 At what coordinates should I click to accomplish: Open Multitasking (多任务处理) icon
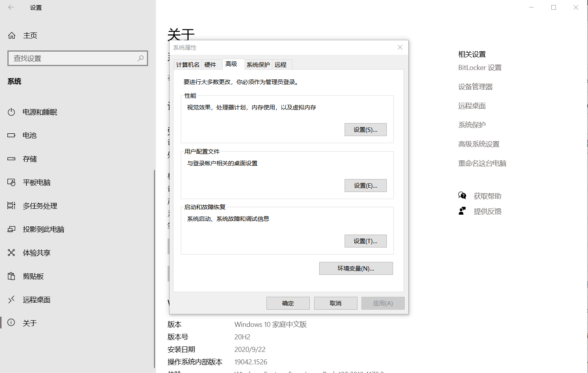click(11, 206)
